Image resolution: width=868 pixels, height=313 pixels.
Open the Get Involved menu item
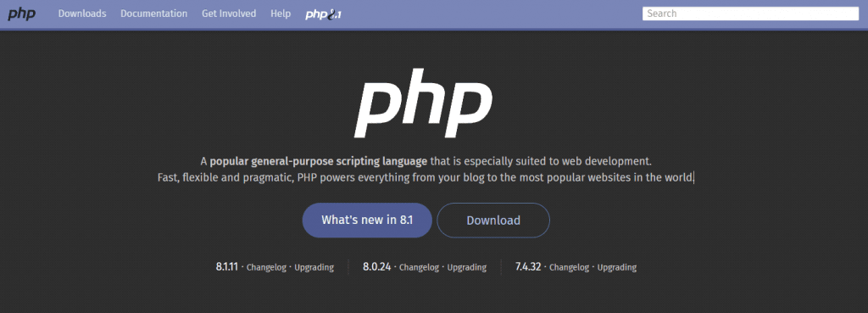[x=229, y=14]
